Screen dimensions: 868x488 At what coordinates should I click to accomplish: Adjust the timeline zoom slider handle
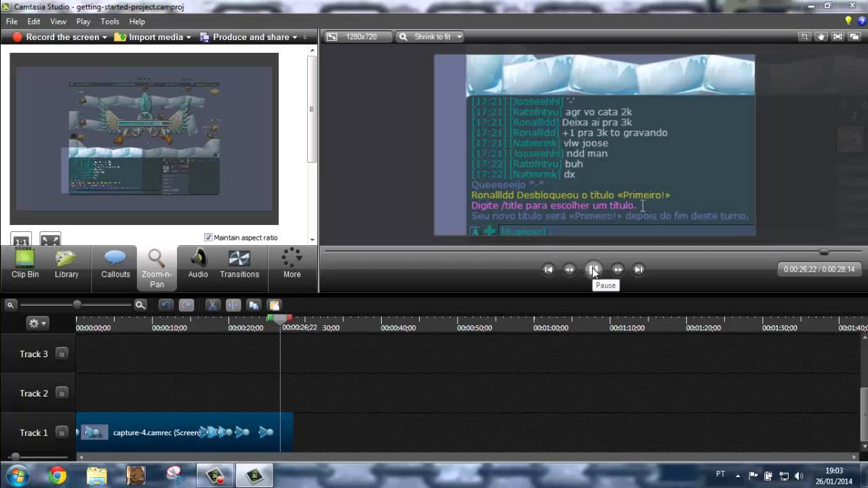click(77, 305)
